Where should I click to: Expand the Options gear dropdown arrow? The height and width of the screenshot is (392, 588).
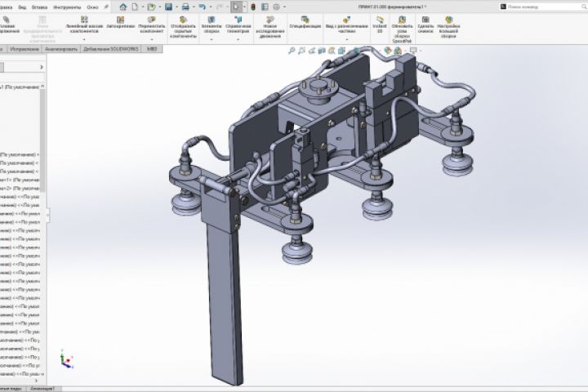pyautogui.click(x=284, y=7)
